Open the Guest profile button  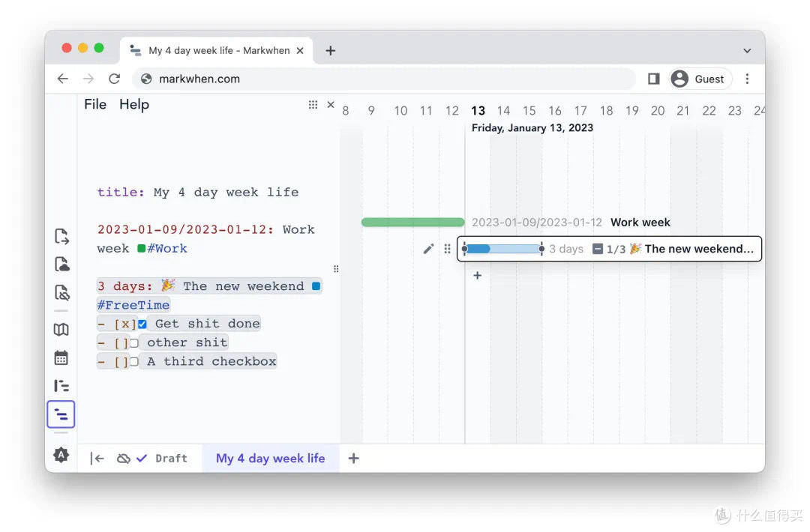[x=700, y=79]
